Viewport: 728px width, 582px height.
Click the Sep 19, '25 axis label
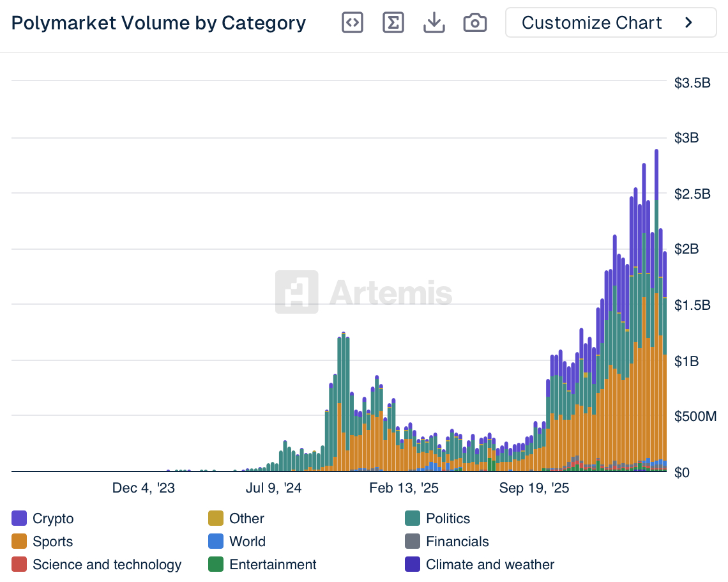click(x=534, y=489)
